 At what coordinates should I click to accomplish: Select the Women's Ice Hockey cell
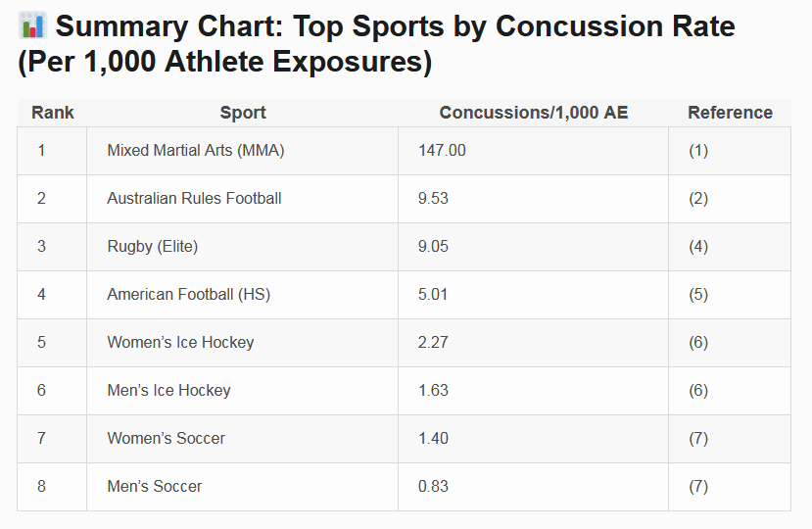[x=180, y=343]
